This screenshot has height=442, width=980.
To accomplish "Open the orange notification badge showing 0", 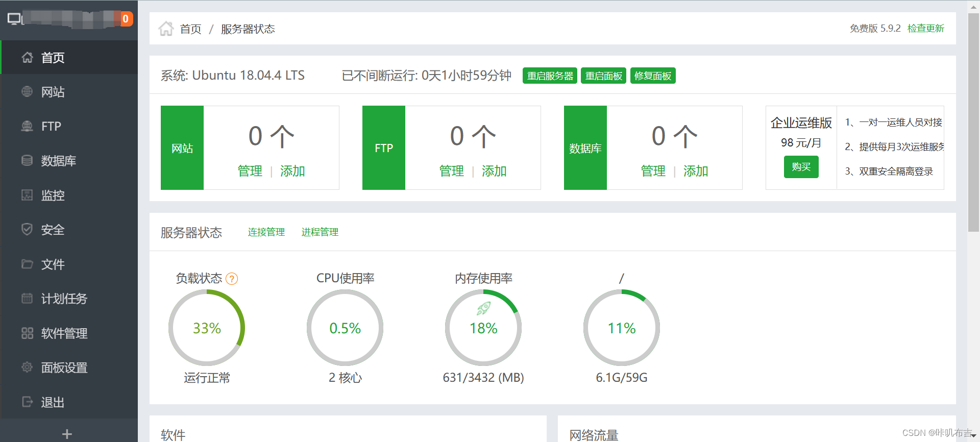I will pyautogui.click(x=125, y=19).
